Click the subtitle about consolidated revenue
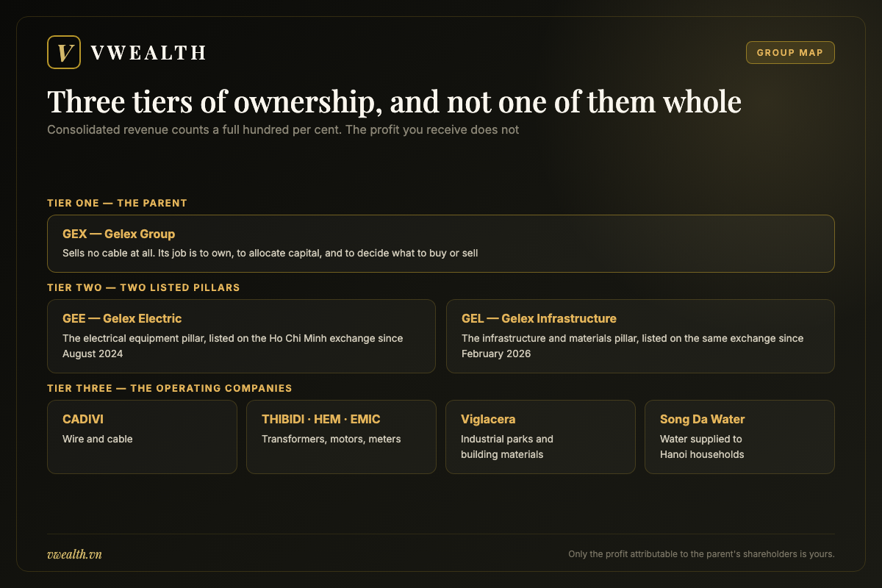 pyautogui.click(x=283, y=130)
